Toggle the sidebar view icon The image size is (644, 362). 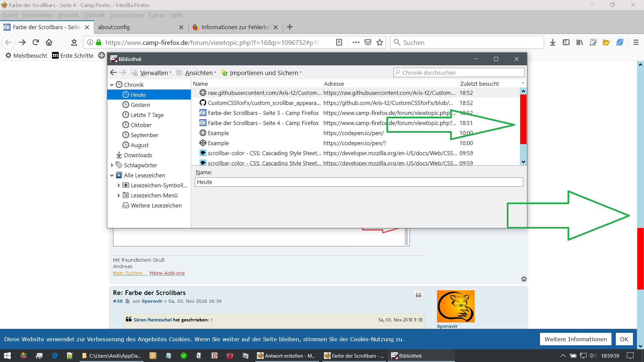pos(566,42)
